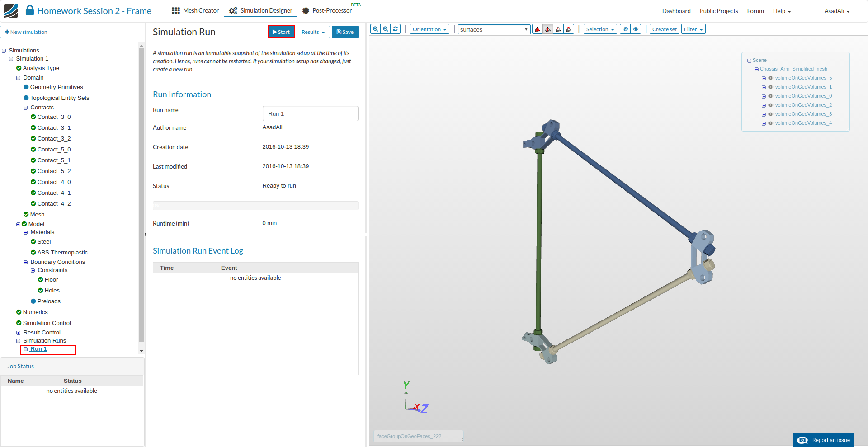Click the SimScale logo icon
868x447 pixels.
click(x=11, y=11)
